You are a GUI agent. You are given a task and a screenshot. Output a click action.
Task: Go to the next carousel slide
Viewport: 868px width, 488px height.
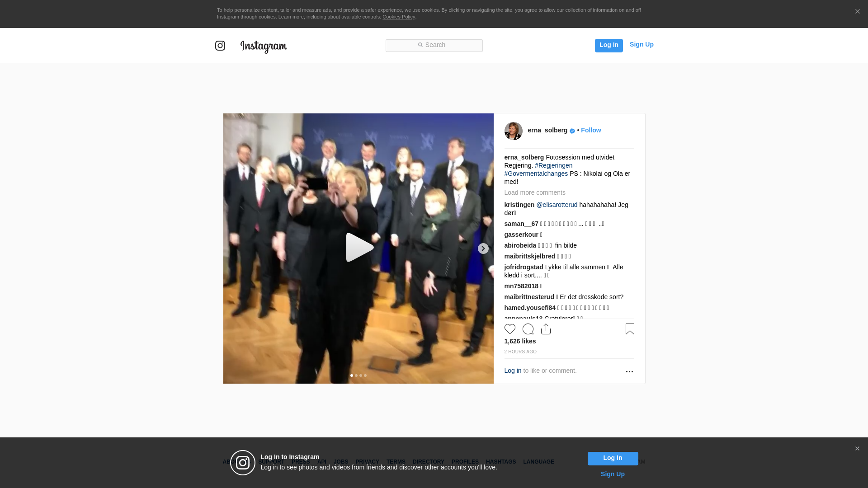point(483,249)
